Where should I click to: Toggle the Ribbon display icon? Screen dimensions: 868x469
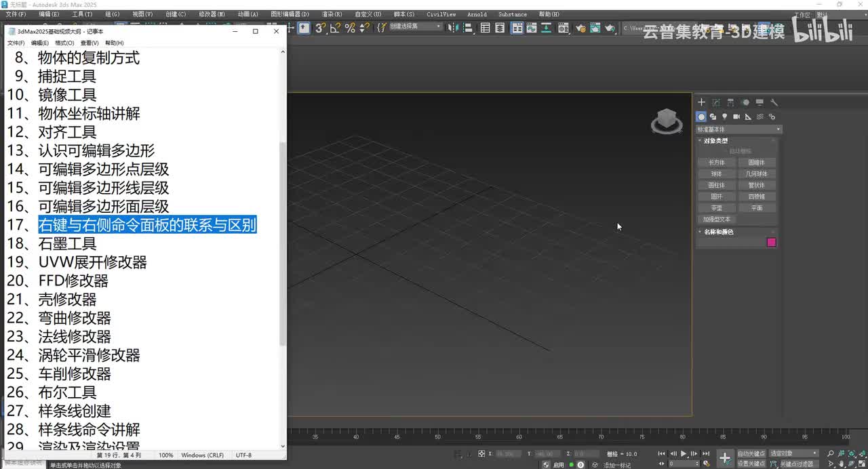[517, 28]
